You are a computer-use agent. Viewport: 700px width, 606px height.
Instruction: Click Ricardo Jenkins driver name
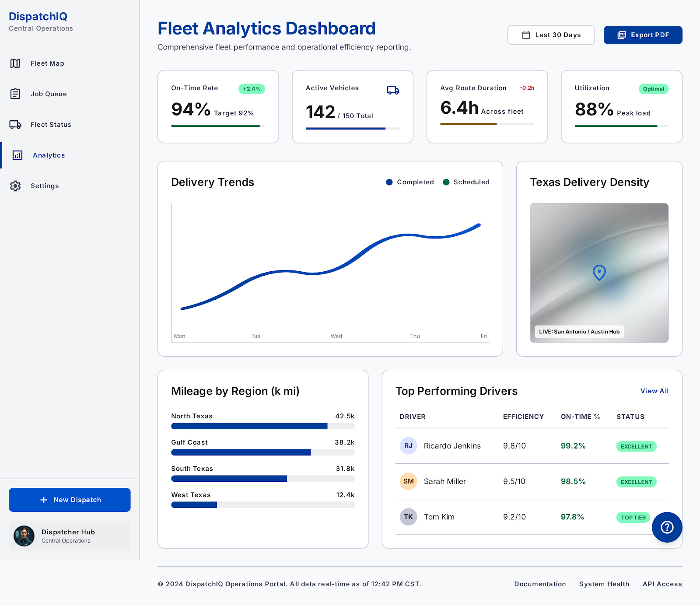pyautogui.click(x=452, y=446)
